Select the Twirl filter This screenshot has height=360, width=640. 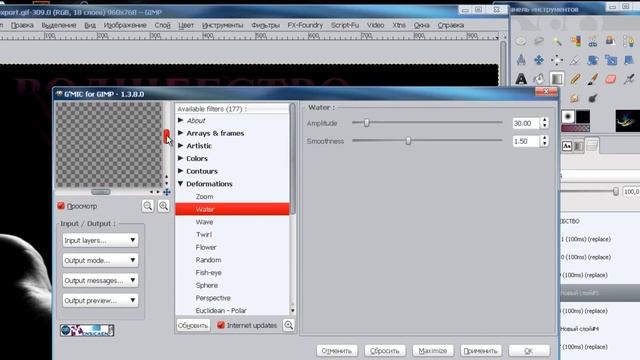204,235
